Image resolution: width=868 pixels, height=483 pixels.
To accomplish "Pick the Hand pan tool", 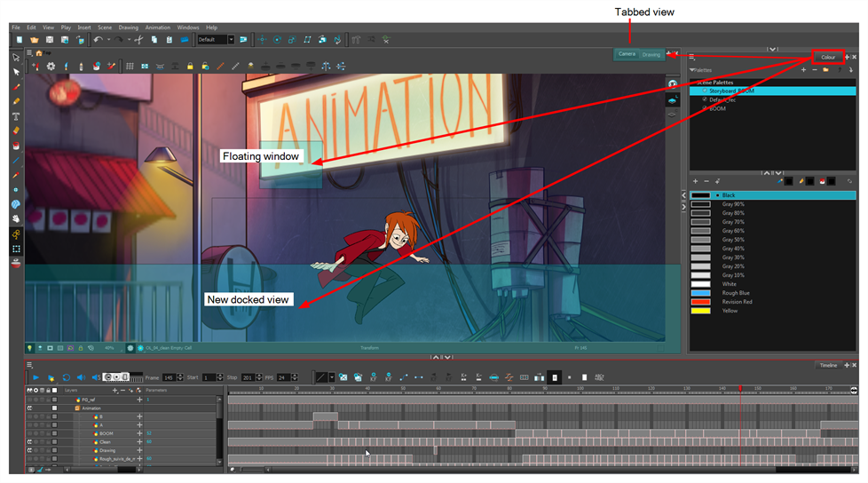I will [16, 218].
